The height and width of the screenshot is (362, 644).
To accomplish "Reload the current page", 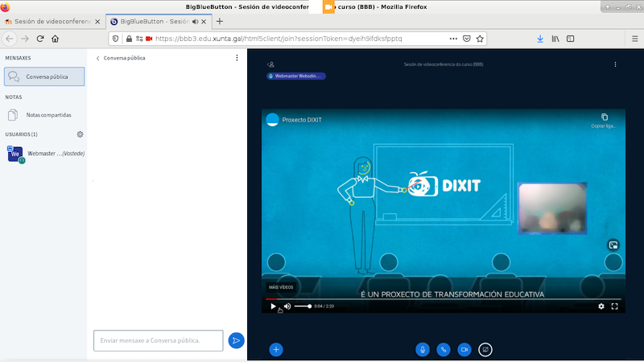I will 40,39.
